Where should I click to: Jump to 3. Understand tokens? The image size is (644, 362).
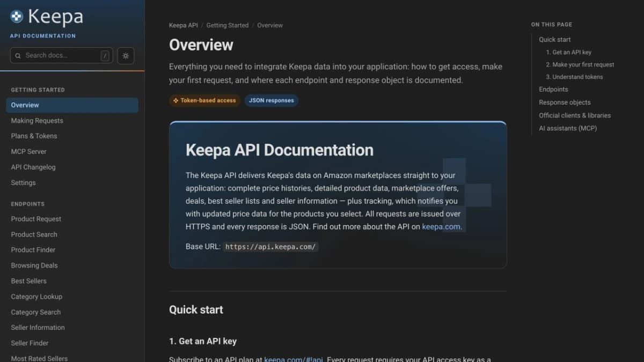pyautogui.click(x=574, y=77)
